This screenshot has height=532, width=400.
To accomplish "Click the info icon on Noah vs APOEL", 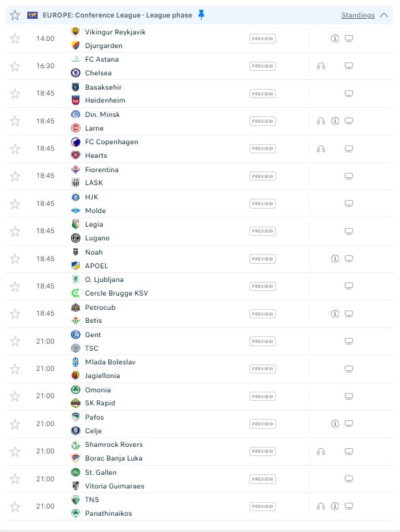I will click(335, 259).
